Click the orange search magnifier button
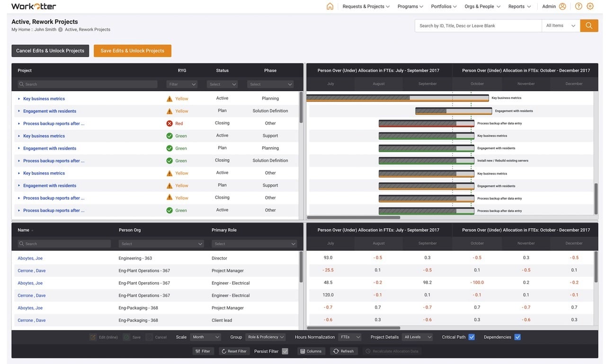The height and width of the screenshot is (364, 606). (588, 26)
